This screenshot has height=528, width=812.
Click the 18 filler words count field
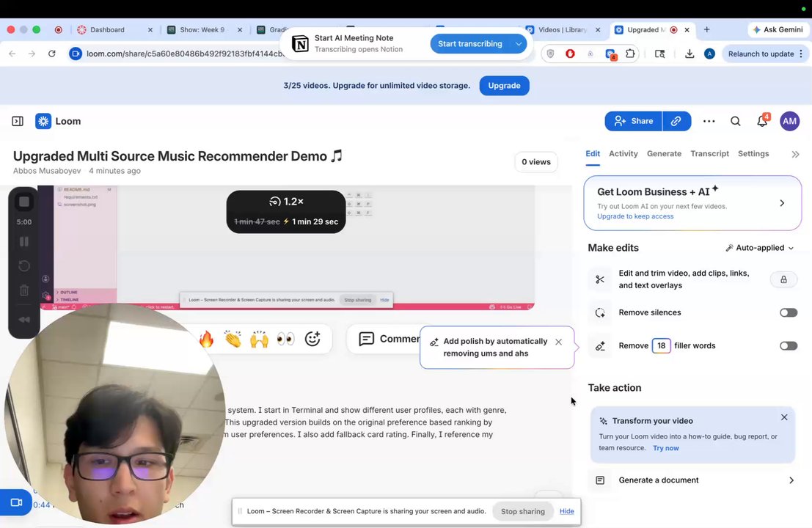[x=662, y=346]
